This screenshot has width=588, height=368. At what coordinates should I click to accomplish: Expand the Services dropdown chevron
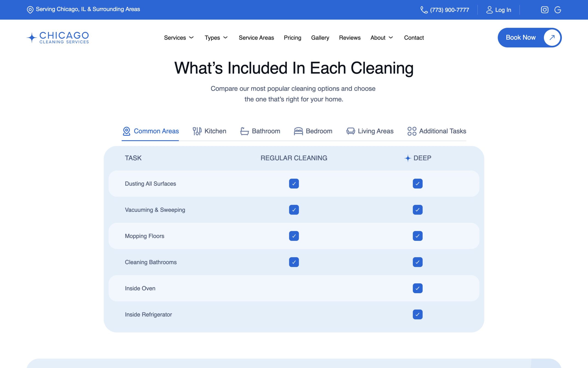click(192, 37)
